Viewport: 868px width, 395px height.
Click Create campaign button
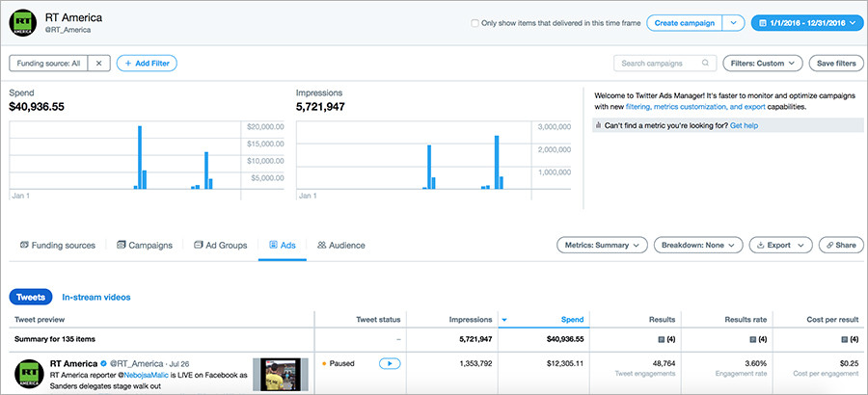pyautogui.click(x=684, y=23)
